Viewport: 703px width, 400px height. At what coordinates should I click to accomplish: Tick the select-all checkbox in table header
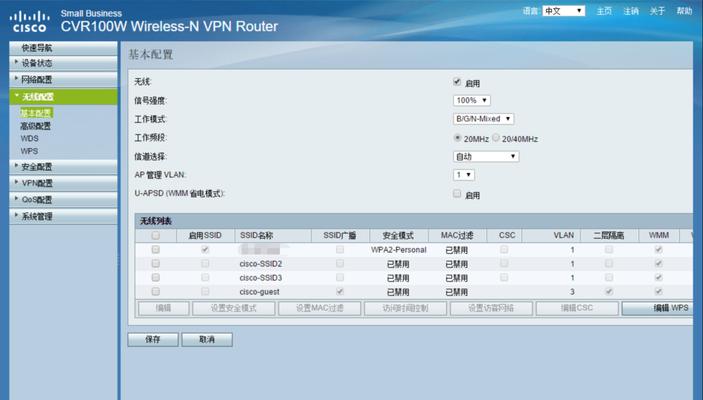156,235
